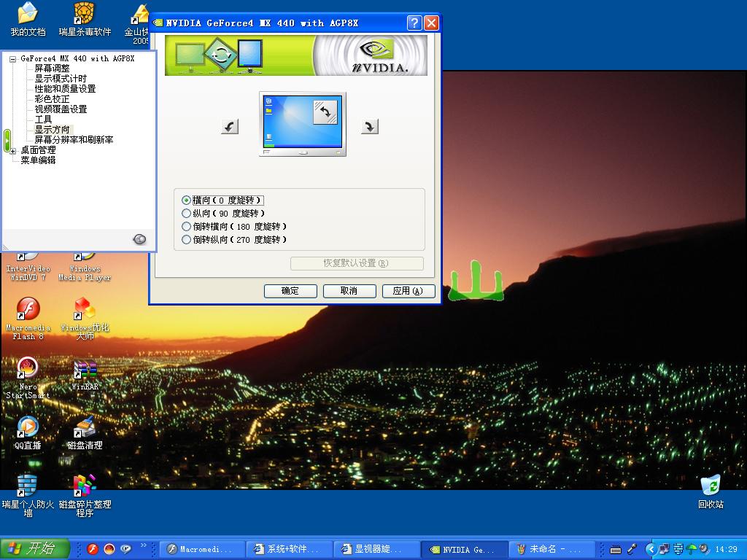Open Macromedia Flash 8 desktop icon
This screenshot has width=747, height=560.
28,318
